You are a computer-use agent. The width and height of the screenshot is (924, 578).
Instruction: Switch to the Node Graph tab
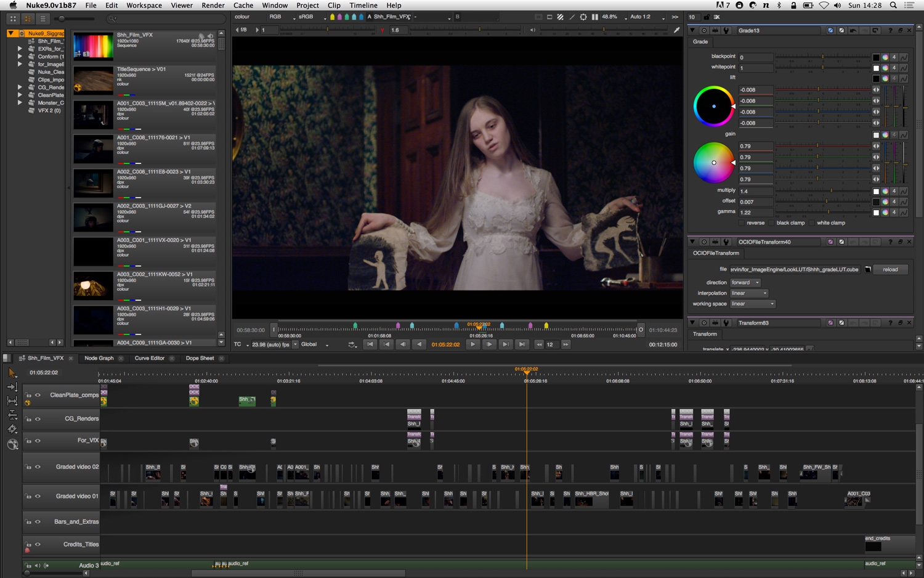(99, 358)
